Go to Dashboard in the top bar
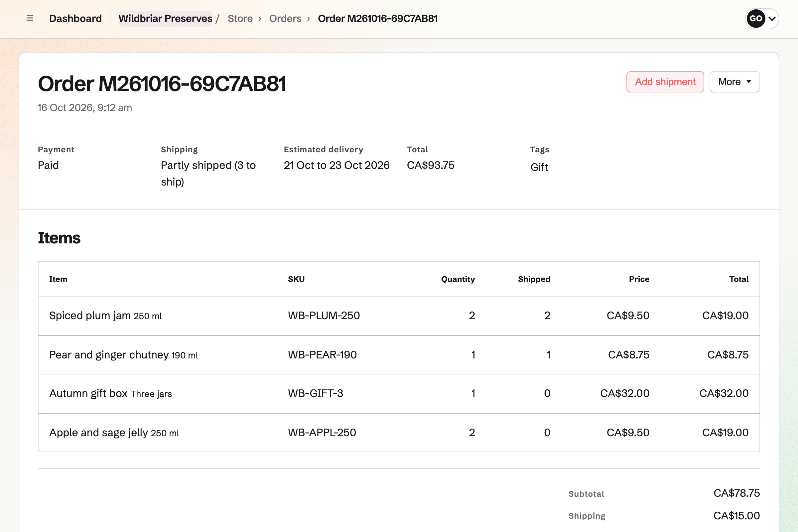798x532 pixels. 75,18
